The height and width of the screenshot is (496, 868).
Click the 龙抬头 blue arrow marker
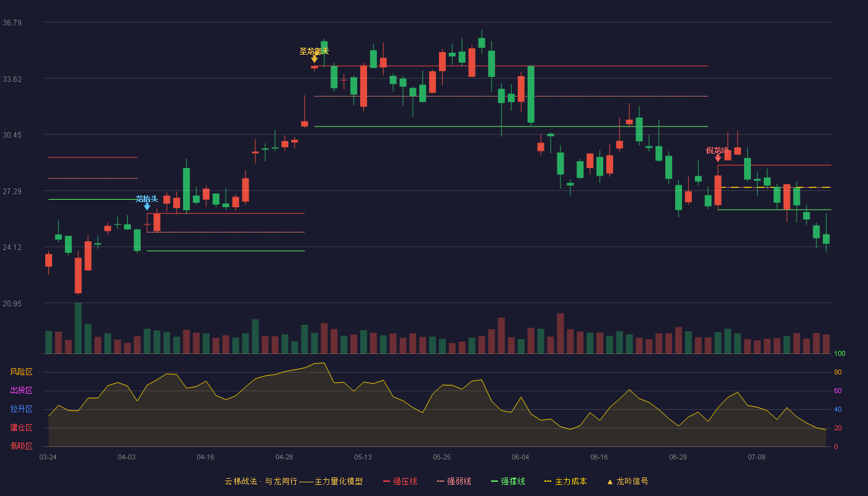[147, 207]
